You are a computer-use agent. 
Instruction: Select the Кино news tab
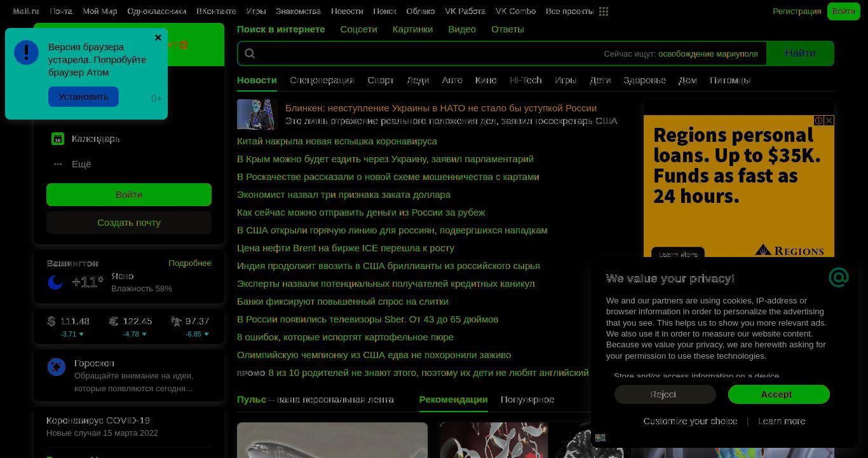[x=486, y=80]
